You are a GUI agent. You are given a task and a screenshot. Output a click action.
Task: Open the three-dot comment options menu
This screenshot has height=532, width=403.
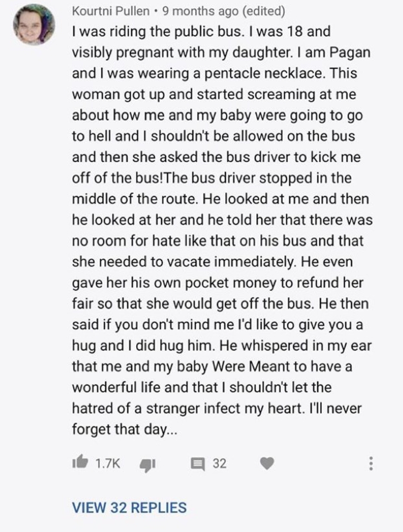click(x=370, y=464)
